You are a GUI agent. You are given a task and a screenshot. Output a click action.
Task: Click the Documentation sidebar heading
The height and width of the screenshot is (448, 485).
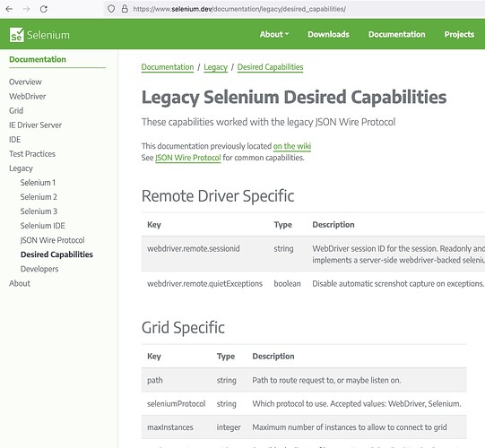click(38, 59)
